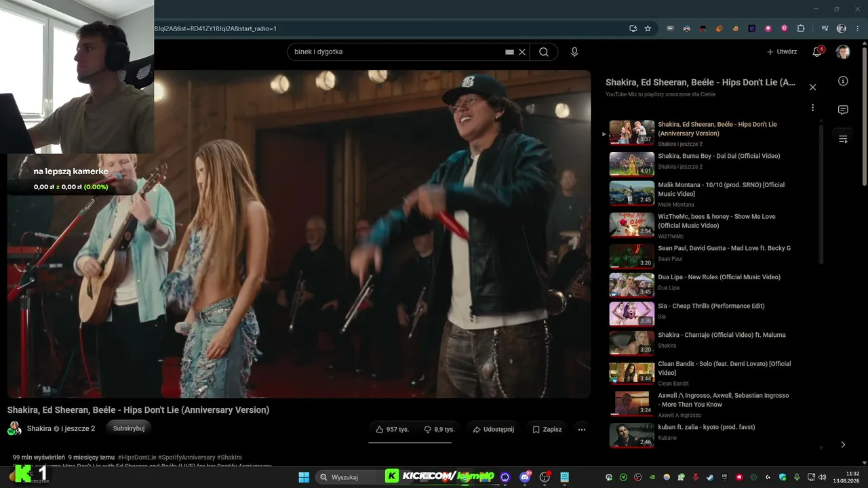Open the playlist panel three-dot options
The width and height of the screenshot is (868, 488).
(x=812, y=108)
